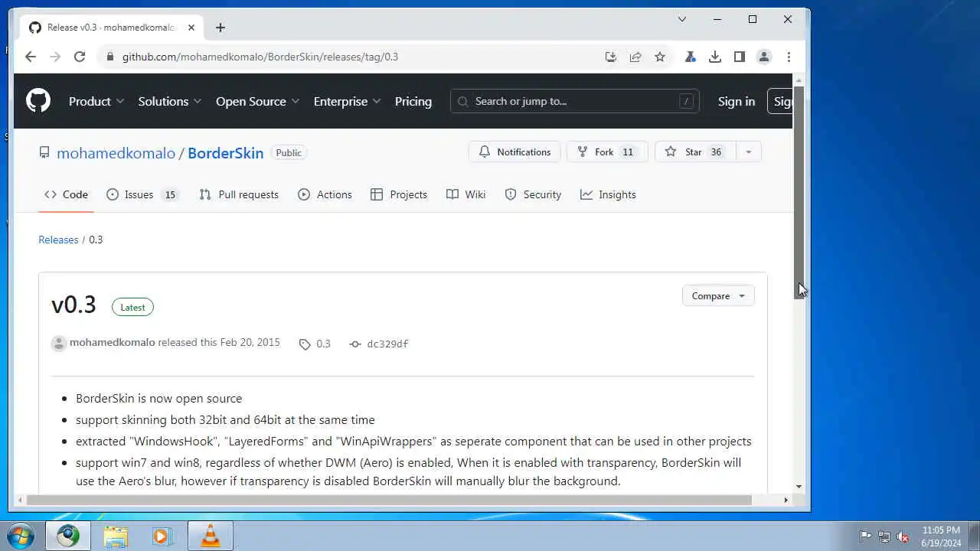Click the Action Center flag icon
This screenshot has width=980, height=551.
(x=865, y=536)
